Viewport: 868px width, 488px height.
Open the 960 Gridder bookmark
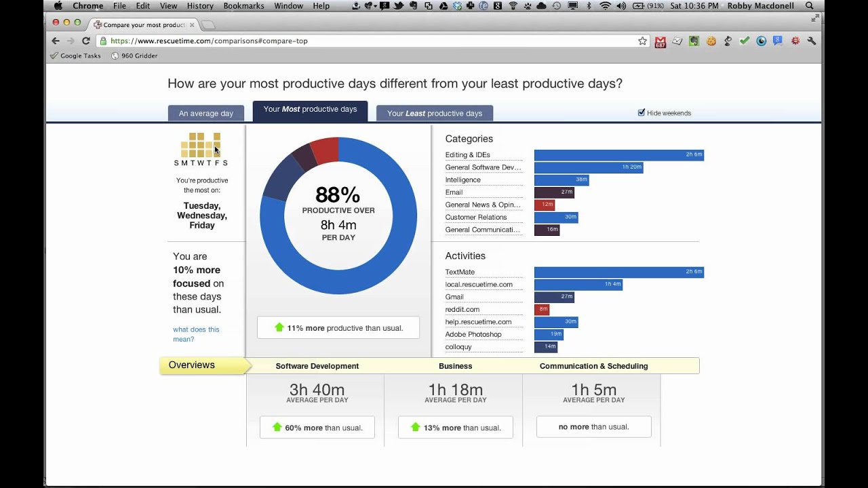point(134,56)
